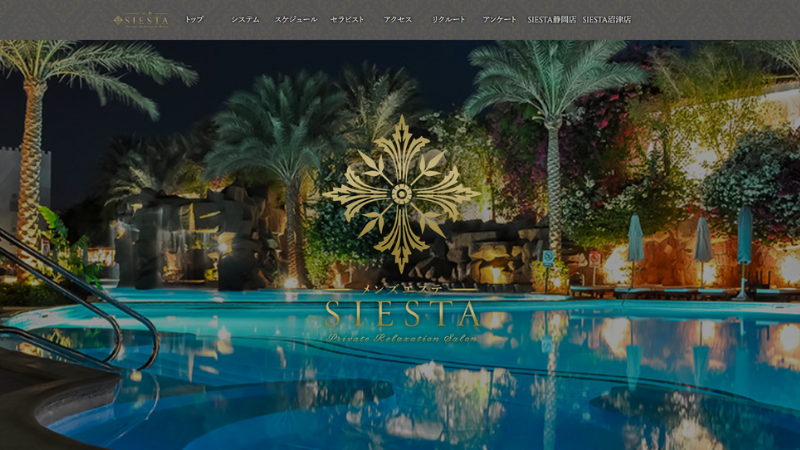Open the アンケート page
Screen dimensions: 800x450
499,19
